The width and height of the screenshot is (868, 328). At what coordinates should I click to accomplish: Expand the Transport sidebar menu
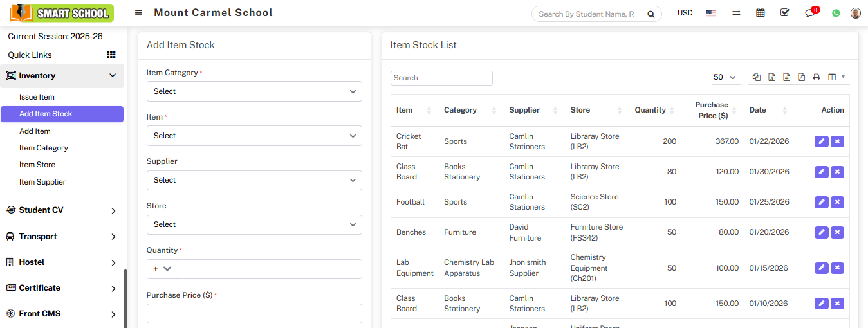pos(62,237)
